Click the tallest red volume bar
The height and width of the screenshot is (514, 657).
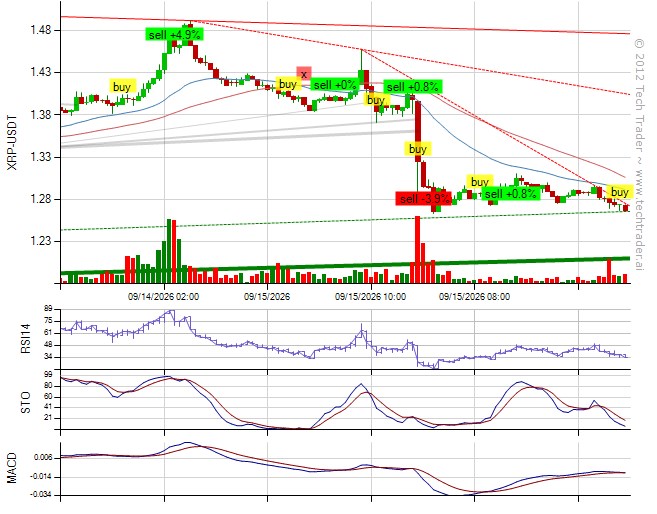point(417,250)
